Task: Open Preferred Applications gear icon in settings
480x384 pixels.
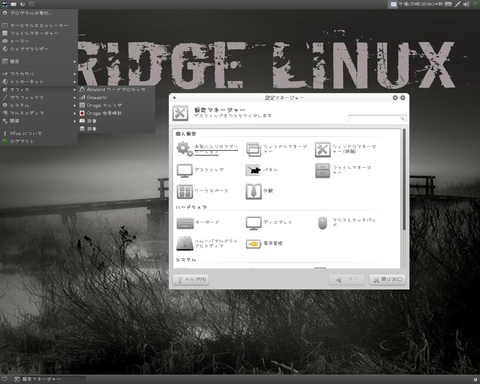Action: point(184,149)
